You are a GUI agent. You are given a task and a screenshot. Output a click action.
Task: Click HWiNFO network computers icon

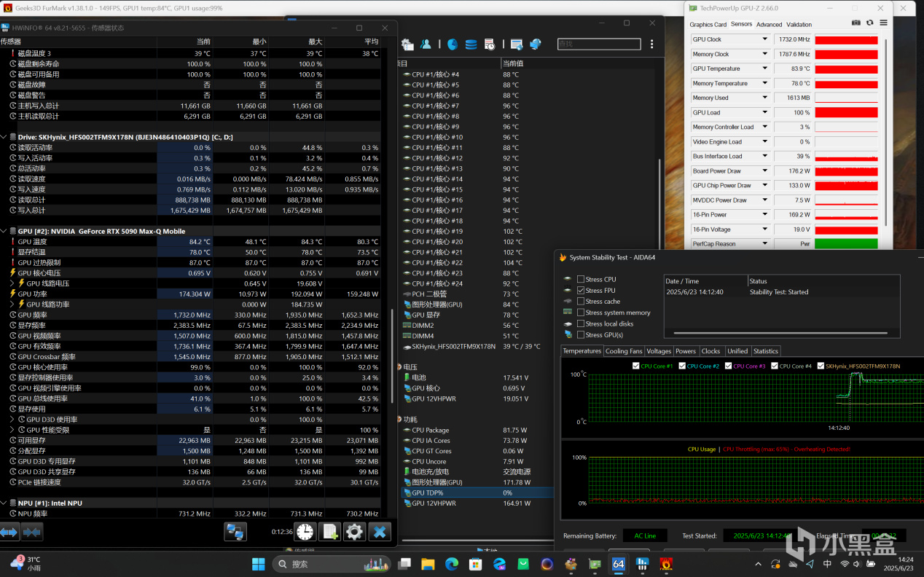tap(235, 532)
